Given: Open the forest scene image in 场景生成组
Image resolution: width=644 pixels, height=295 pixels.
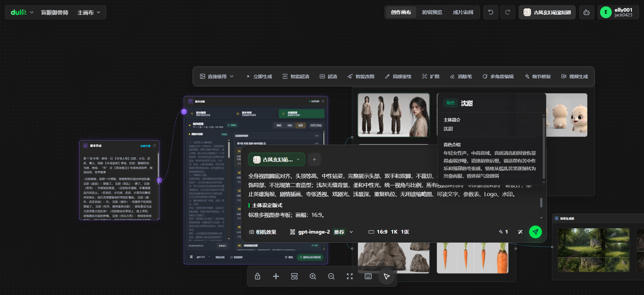Looking at the screenshot, I should click(594, 250).
